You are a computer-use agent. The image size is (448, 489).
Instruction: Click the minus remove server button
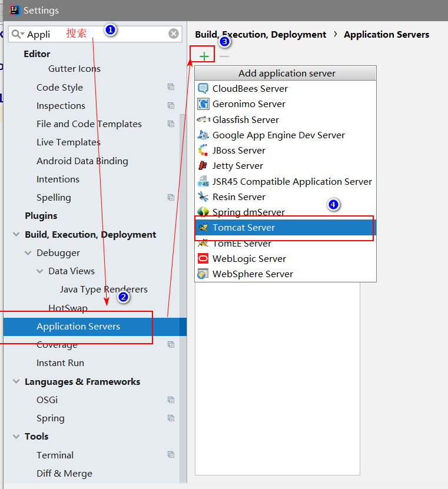[224, 56]
